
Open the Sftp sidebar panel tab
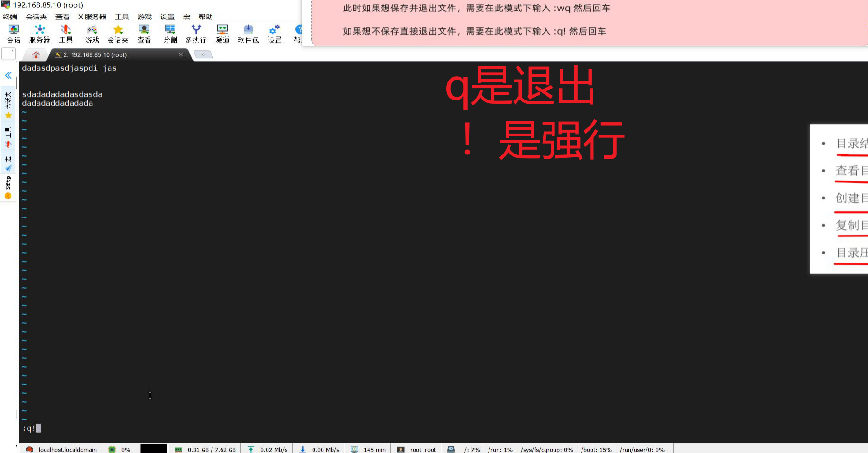point(8,188)
